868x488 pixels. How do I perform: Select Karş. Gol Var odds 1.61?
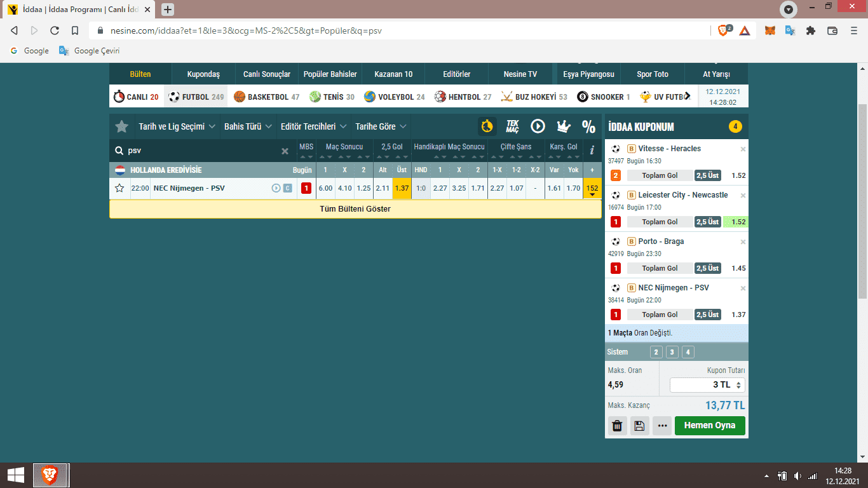click(x=554, y=188)
